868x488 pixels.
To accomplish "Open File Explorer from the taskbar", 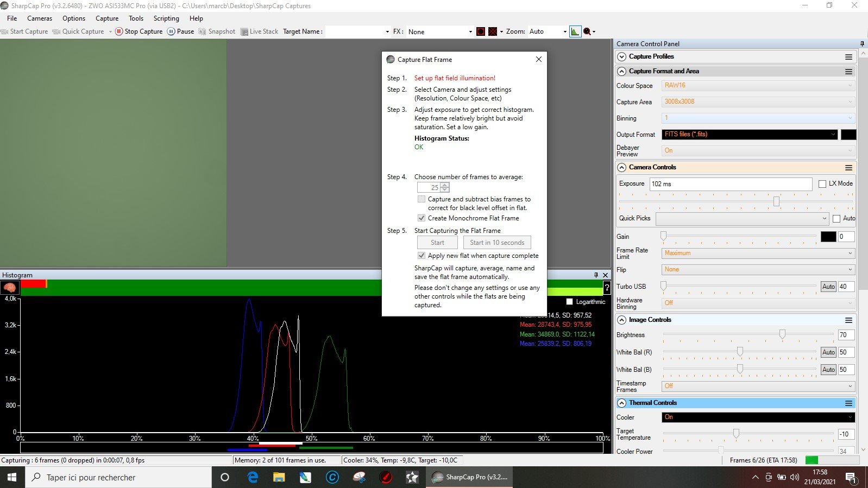I will 279,477.
